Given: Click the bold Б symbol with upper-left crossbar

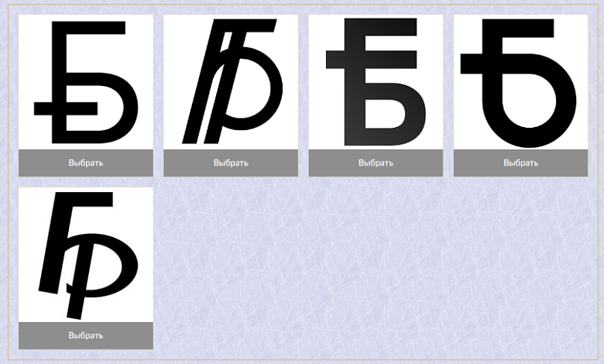Looking at the screenshot, I should click(x=376, y=82).
